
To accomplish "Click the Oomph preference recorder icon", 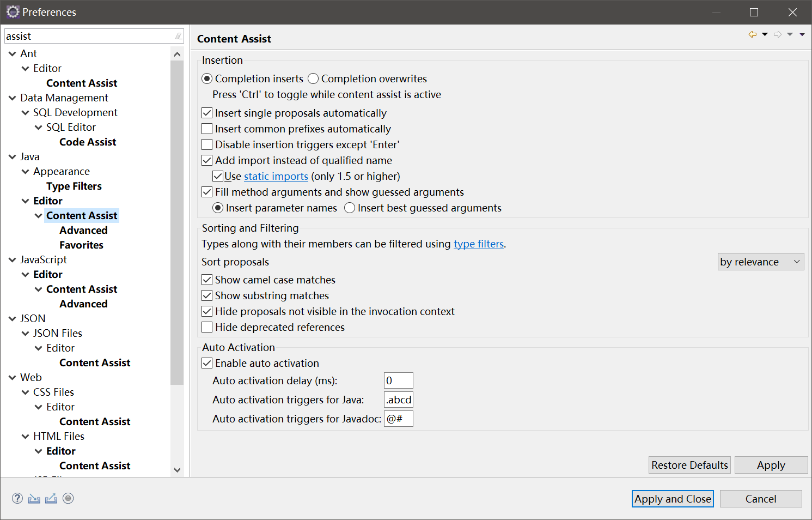I will (68, 498).
